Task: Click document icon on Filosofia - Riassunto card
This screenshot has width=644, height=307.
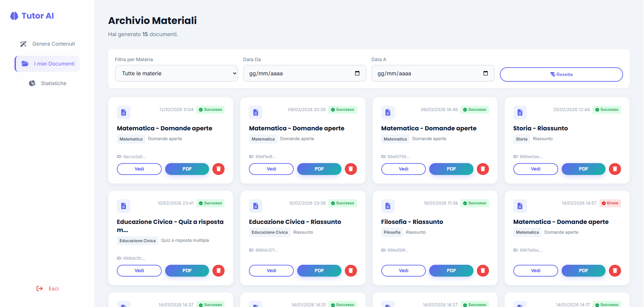Action: 388,206
